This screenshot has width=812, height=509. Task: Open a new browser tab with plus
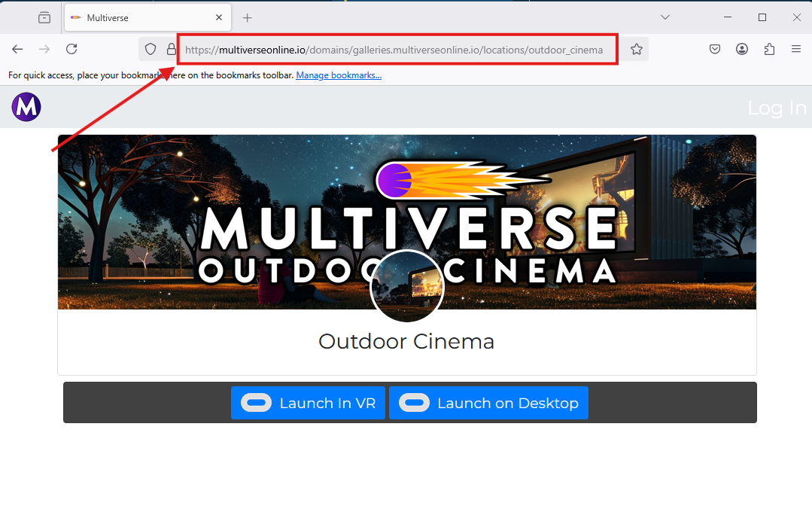[248, 17]
